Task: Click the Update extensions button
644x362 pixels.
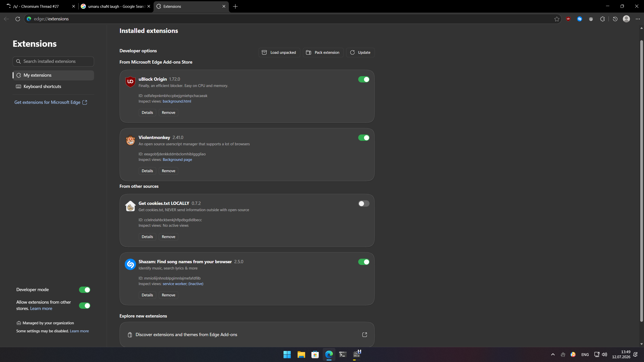Action: pos(360,53)
